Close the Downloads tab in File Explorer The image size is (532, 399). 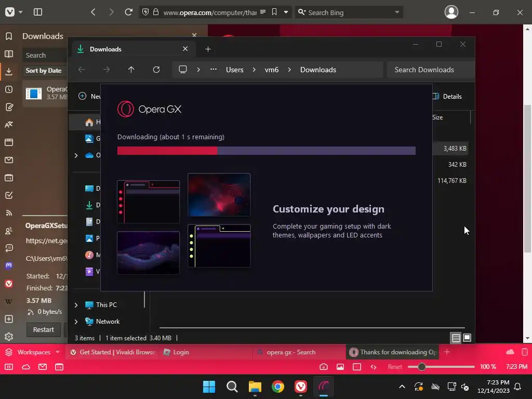tap(185, 49)
